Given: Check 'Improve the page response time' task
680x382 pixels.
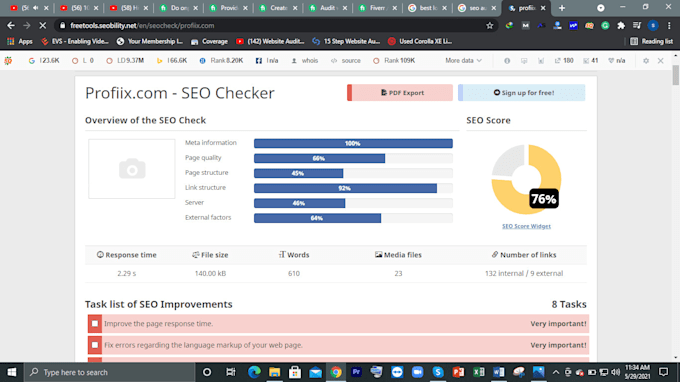Looking at the screenshot, I should pos(95,323).
